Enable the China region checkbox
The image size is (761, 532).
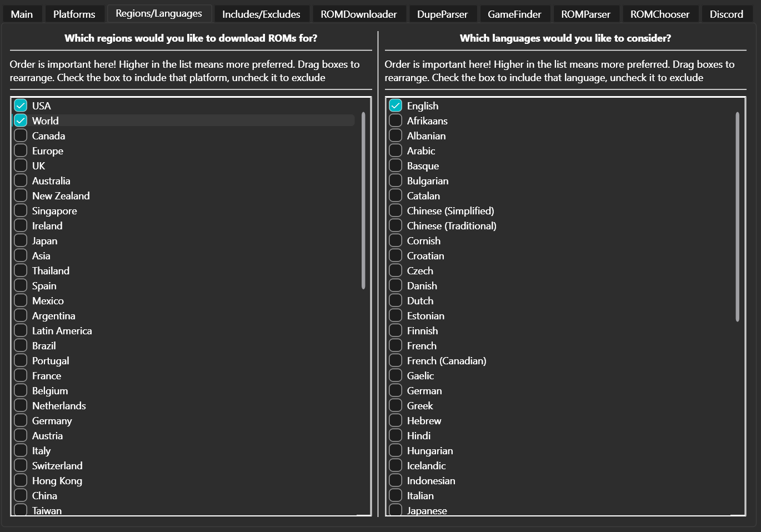tap(21, 495)
